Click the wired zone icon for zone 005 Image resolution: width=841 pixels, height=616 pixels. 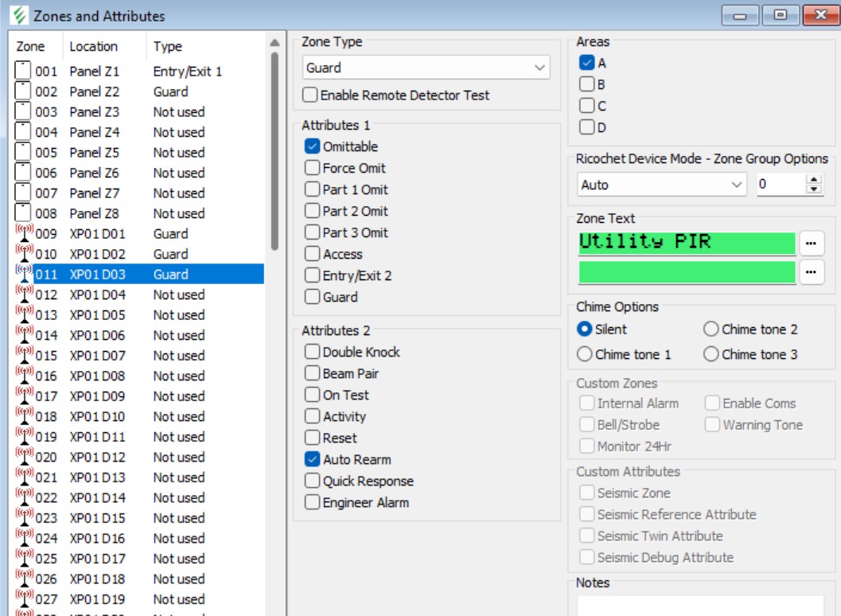tap(24, 152)
